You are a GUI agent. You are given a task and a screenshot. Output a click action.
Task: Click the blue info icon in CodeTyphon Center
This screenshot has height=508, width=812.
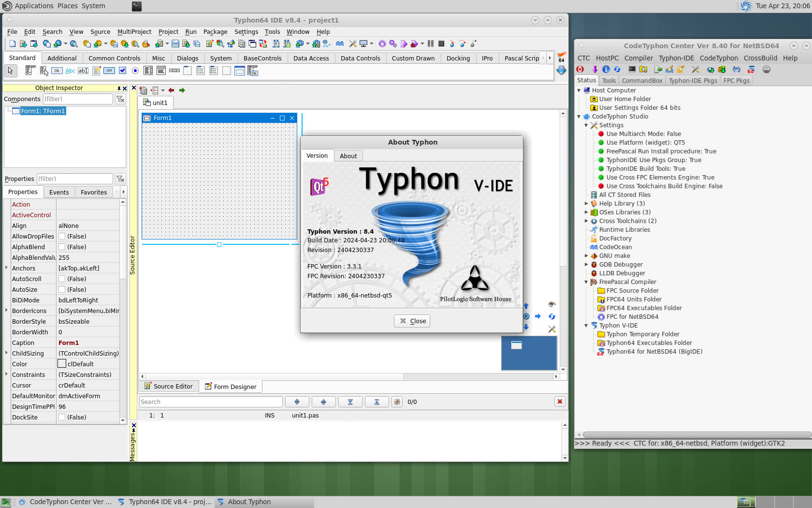click(606, 69)
